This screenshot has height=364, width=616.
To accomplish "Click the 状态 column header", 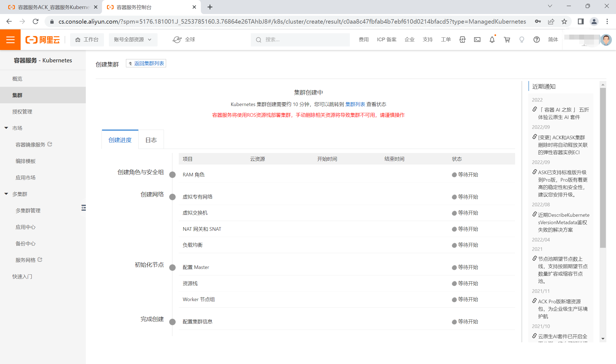I will (457, 159).
